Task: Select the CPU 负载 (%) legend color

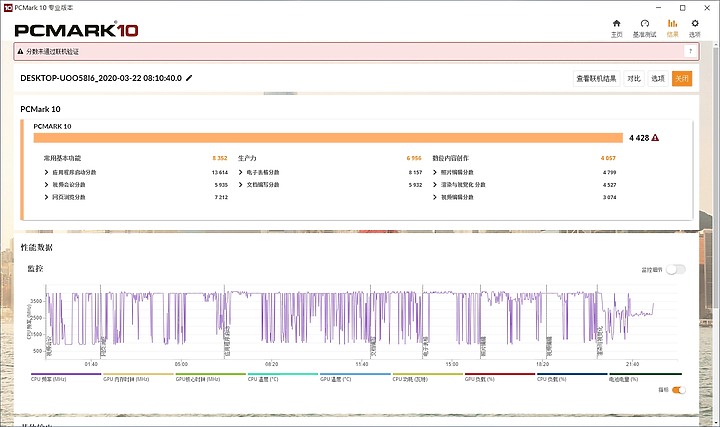Action: click(x=572, y=374)
